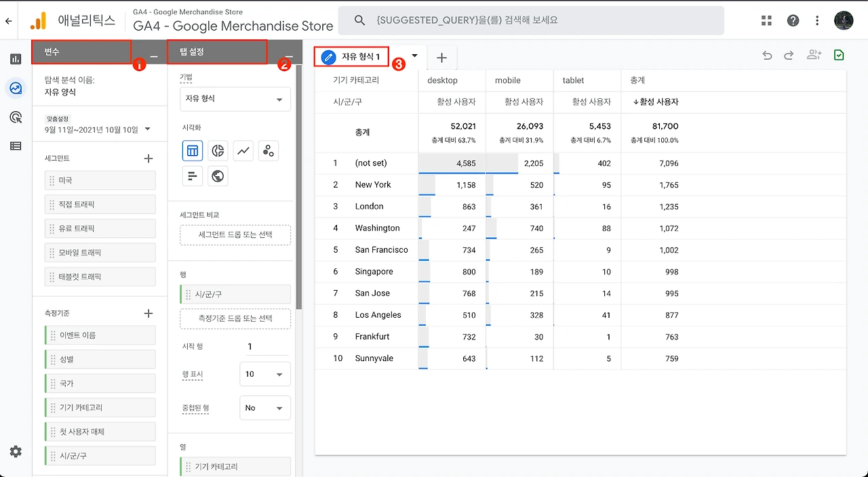Click the desktop value 4,585 cell
Screen dimensions: 868x477
(x=452, y=163)
